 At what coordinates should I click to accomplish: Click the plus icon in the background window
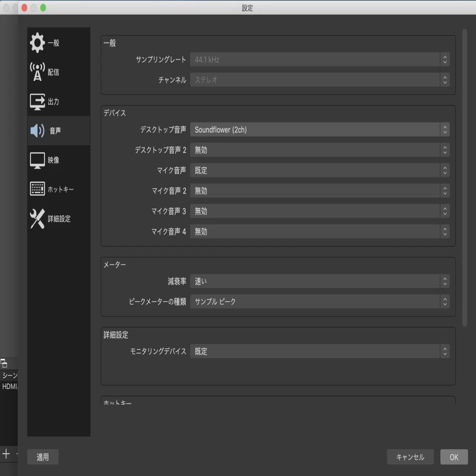pyautogui.click(x=6, y=454)
